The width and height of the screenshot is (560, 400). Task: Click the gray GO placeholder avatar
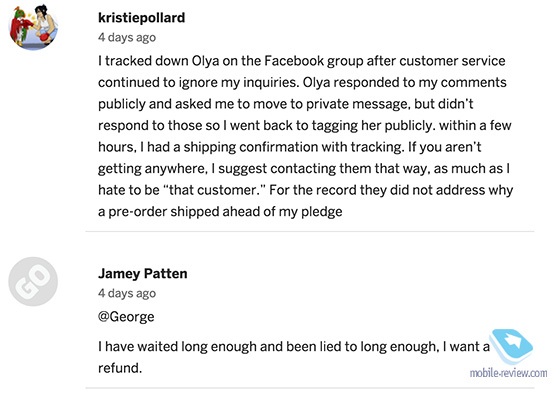click(x=33, y=281)
